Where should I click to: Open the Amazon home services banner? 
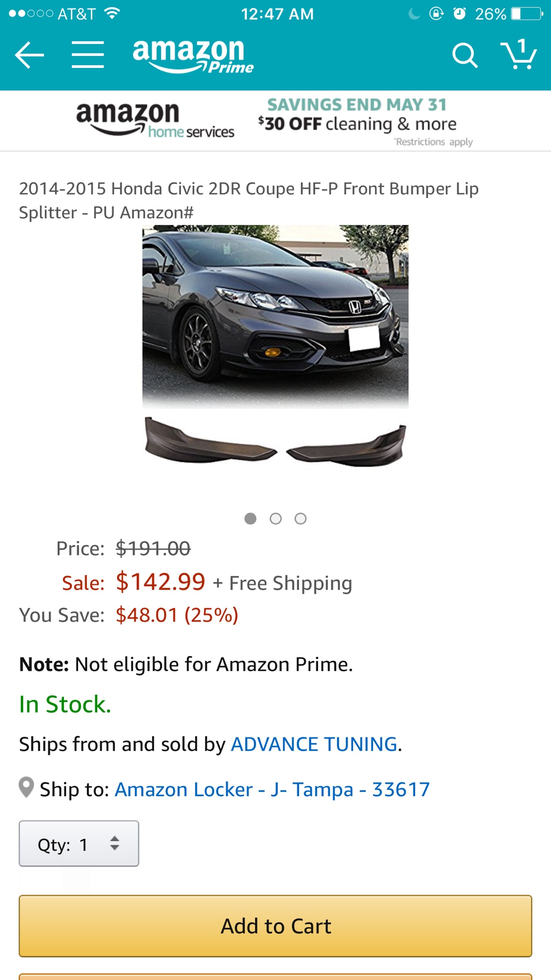(155, 120)
